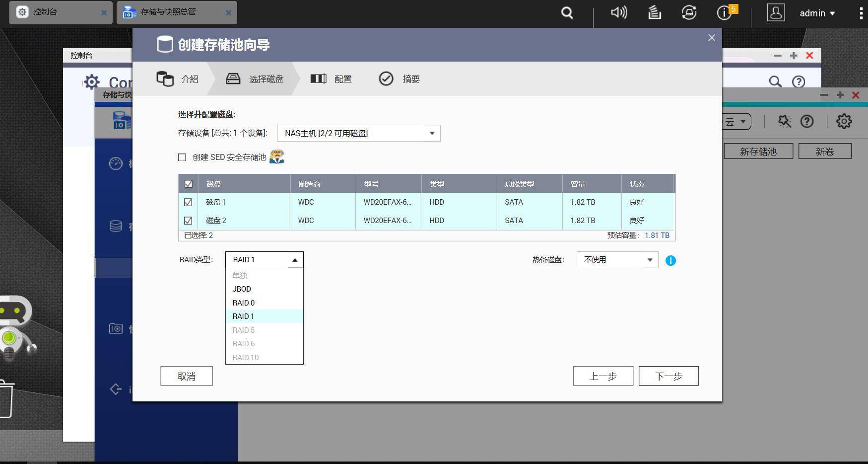Click 新存储池 to create a new pool

tap(758, 151)
